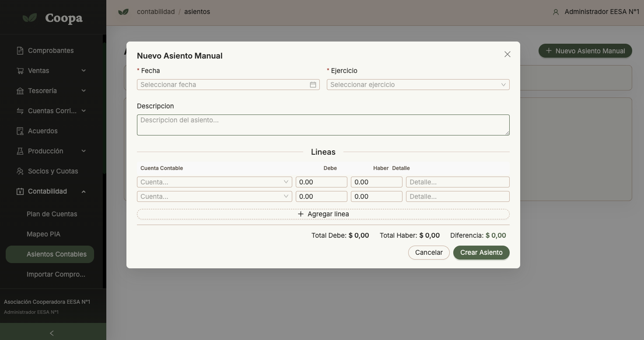Click the Tesorería bank icon

coord(20,91)
